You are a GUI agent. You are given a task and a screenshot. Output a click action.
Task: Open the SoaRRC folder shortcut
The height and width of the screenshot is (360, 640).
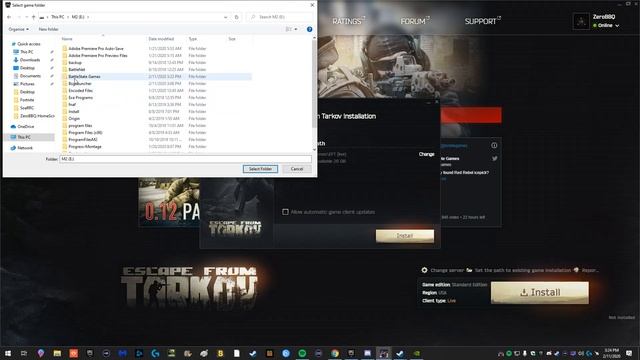27,108
